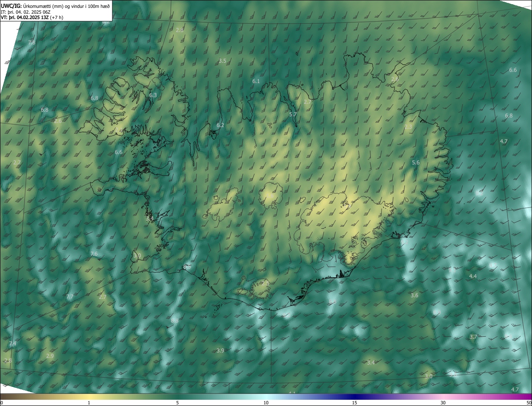Click the '10' tick label on the colorbar
Viewport: 532px width, 406px height.
coord(266,403)
